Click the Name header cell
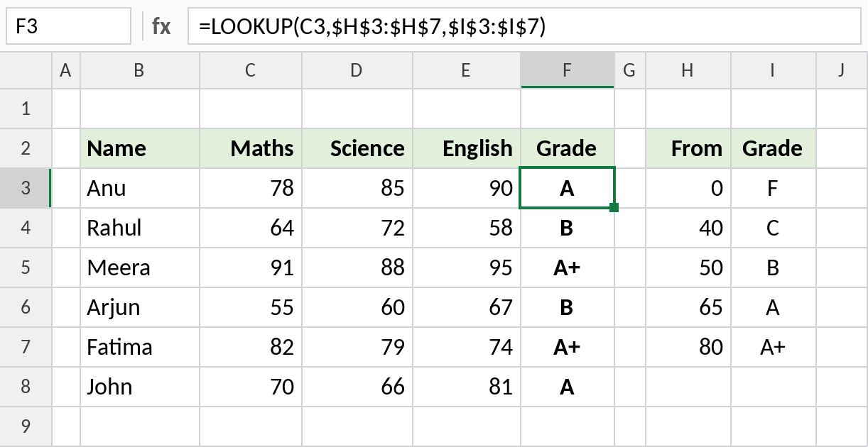 pos(140,148)
